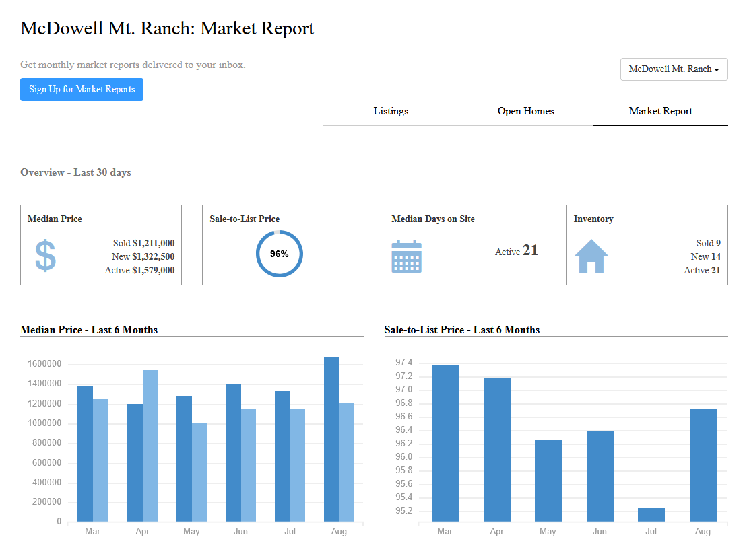
Task: Click the Jun bar in Sale-to-List chart
Action: pyautogui.click(x=600, y=476)
